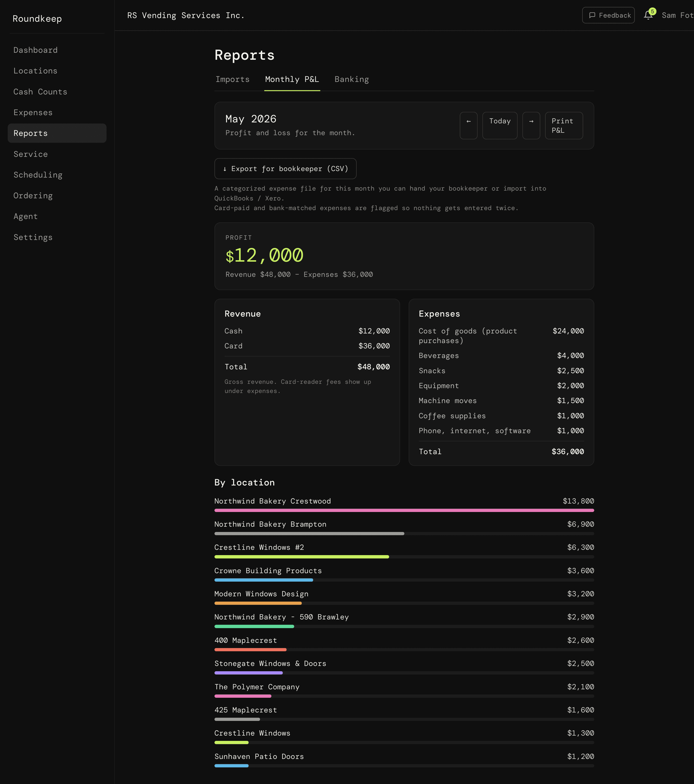This screenshot has height=784, width=694.
Task: Click Sunhaven Patio Doors location name
Action: tap(259, 756)
